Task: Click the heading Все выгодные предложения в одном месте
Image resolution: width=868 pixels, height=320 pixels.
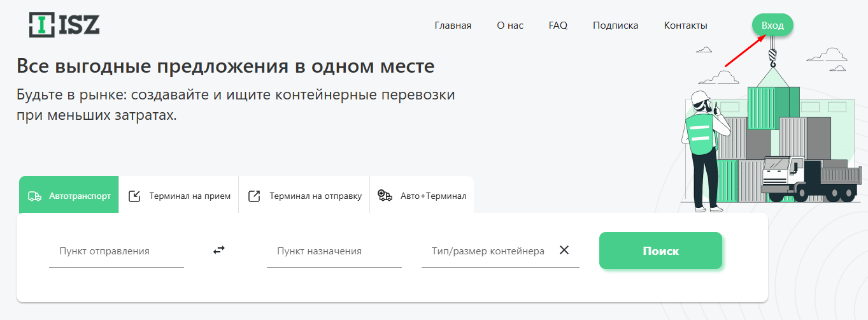Action: (225, 67)
